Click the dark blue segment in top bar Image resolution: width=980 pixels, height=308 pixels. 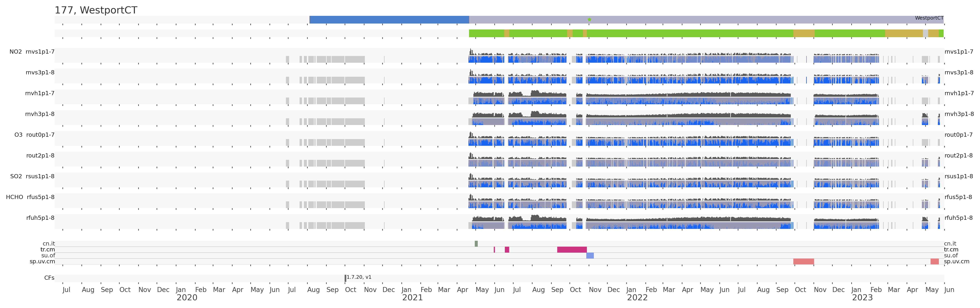(389, 20)
